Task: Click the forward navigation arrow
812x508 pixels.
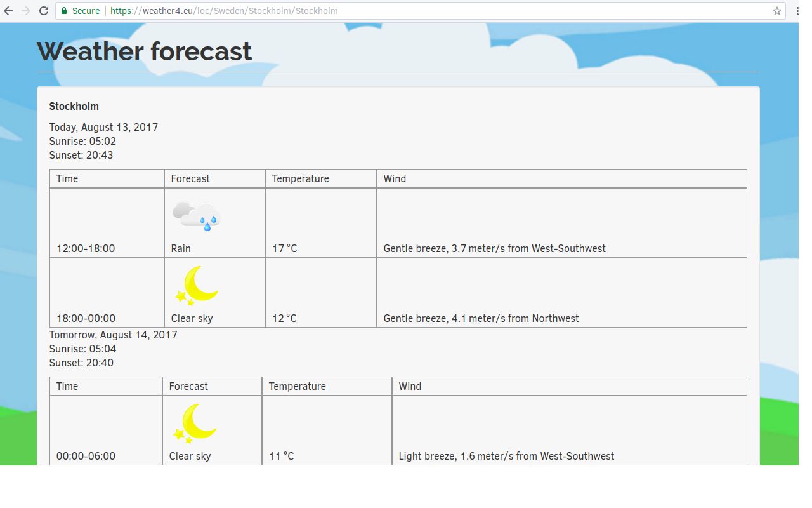Action: point(26,11)
